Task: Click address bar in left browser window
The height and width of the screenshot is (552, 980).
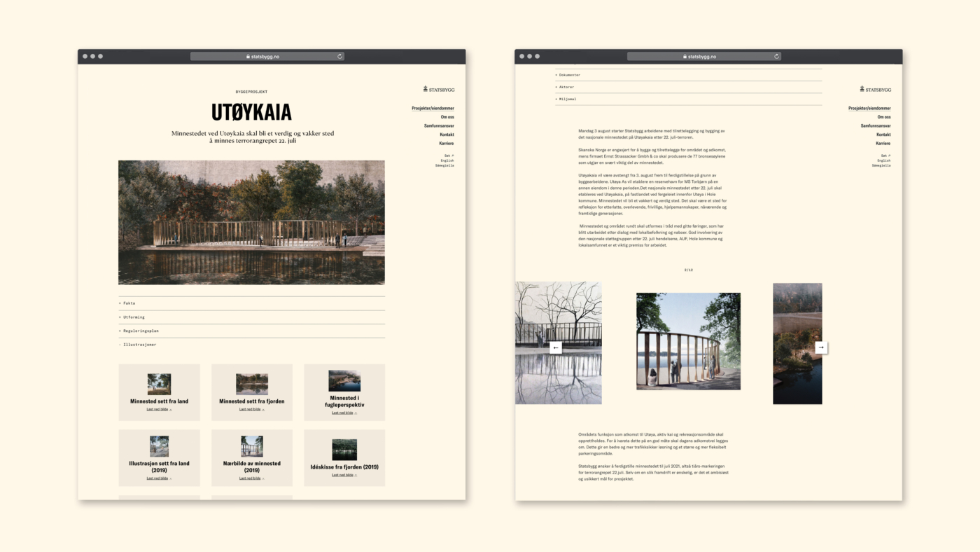Action: pyautogui.click(x=267, y=57)
